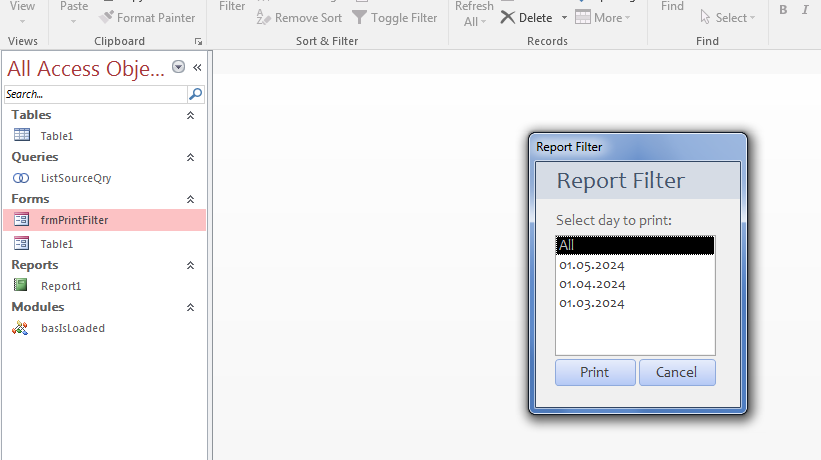This screenshot has height=460, width=821.
Task: Click the Select cursor icon
Action: (x=705, y=17)
